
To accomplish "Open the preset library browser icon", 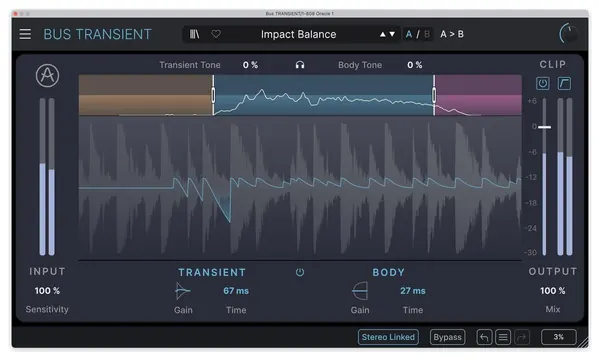I will click(194, 34).
